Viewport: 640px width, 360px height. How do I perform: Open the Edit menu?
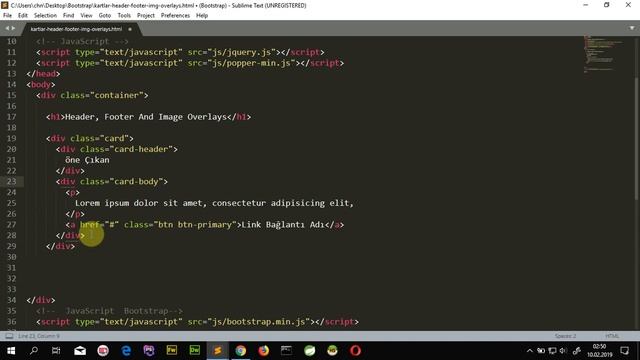point(22,16)
